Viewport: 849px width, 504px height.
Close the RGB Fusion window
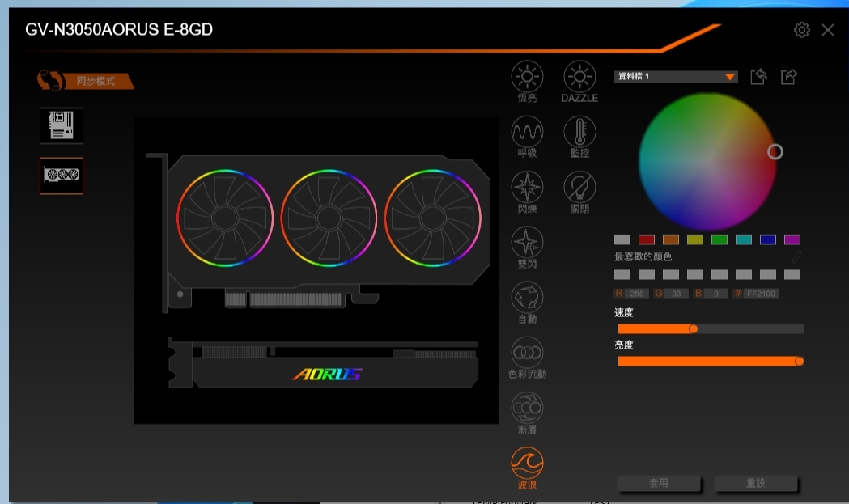point(827,30)
